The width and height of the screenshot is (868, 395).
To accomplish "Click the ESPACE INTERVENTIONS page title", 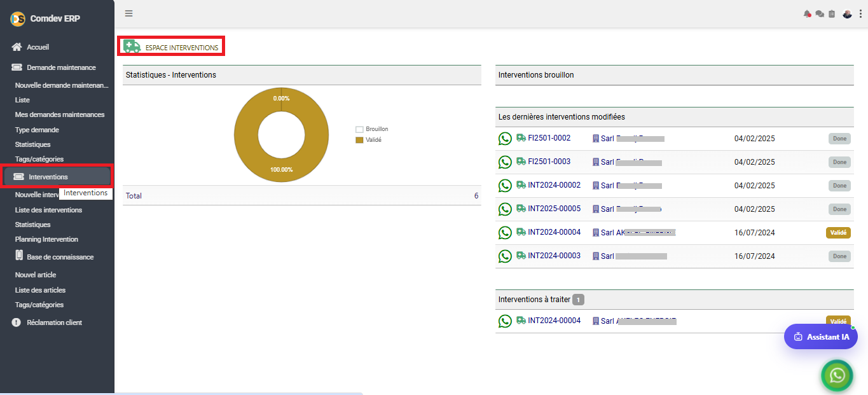I will tap(182, 48).
